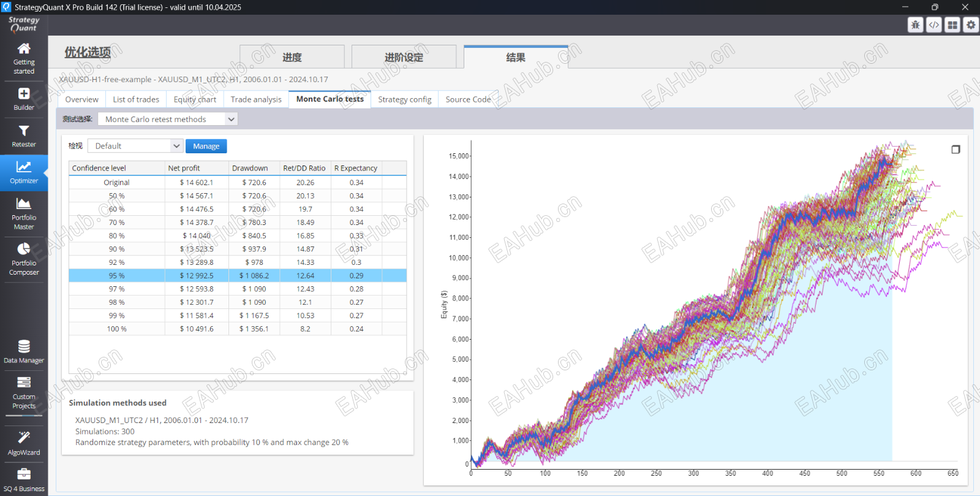Select the Monte Carlo tests tab

point(330,99)
